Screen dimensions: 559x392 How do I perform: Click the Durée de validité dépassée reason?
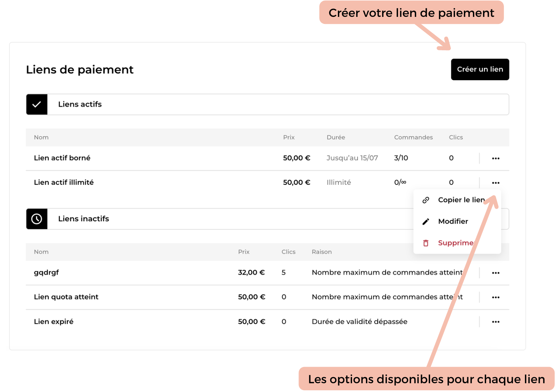pos(360,321)
